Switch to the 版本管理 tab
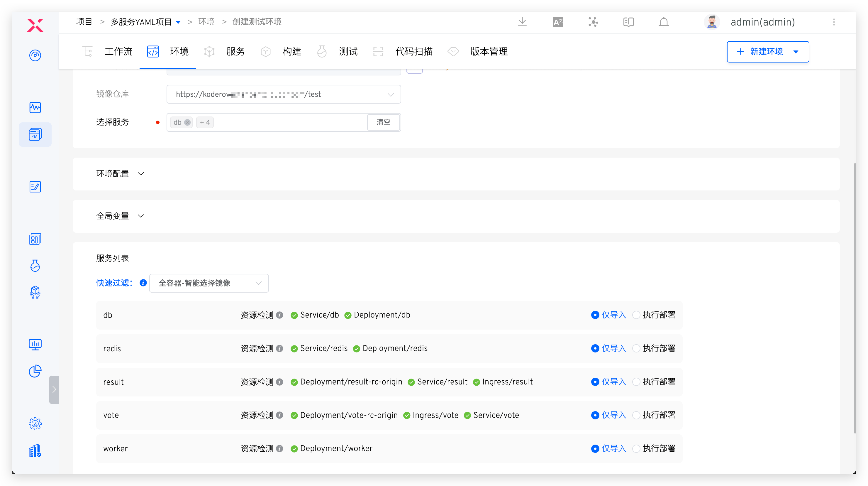Viewport: 868px width, 486px height. point(477,51)
